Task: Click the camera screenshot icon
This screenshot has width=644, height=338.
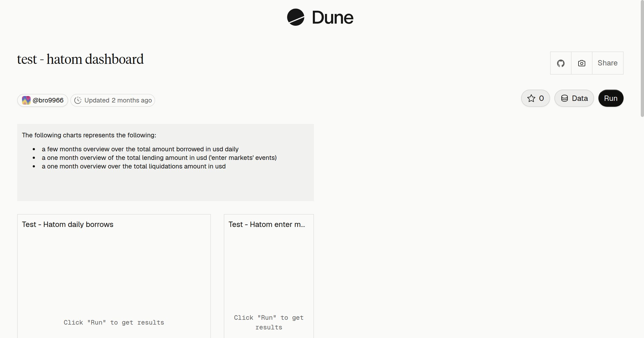Action: click(x=581, y=63)
